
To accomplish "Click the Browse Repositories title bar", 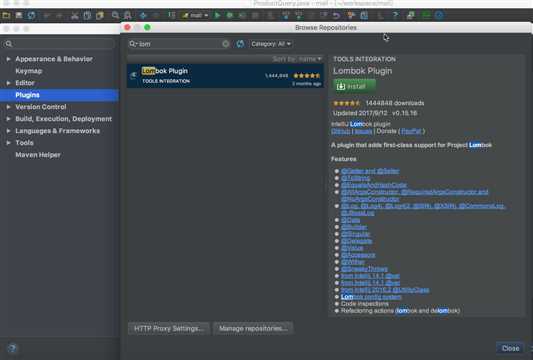I will (x=326, y=28).
